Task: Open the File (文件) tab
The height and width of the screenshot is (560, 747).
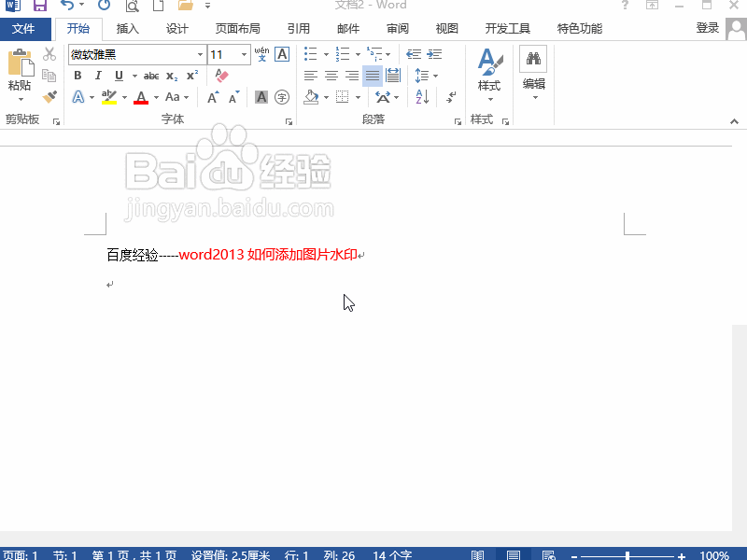Action: point(25,29)
